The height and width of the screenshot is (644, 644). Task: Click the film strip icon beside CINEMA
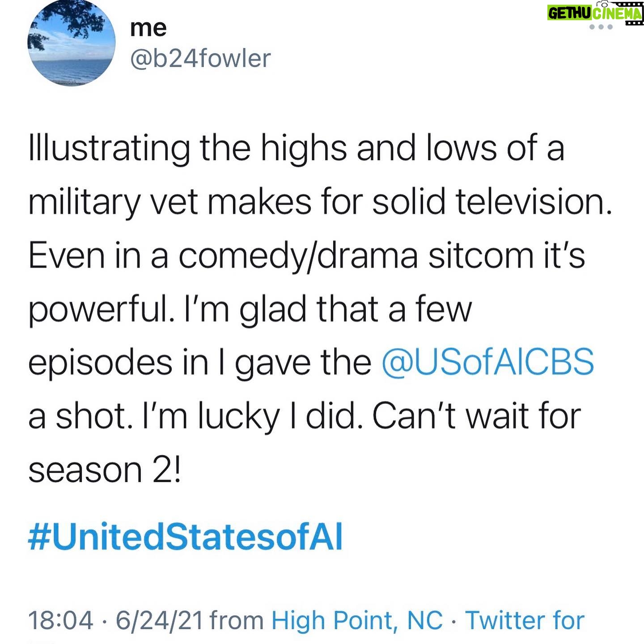tap(626, 13)
